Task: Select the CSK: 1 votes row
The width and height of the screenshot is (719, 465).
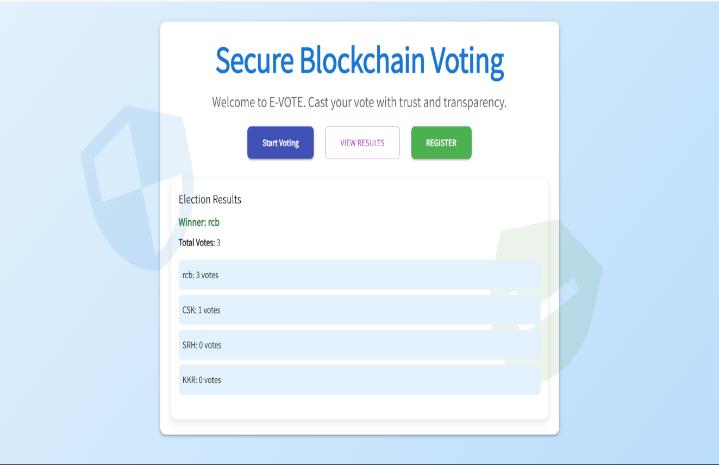Action: point(359,310)
